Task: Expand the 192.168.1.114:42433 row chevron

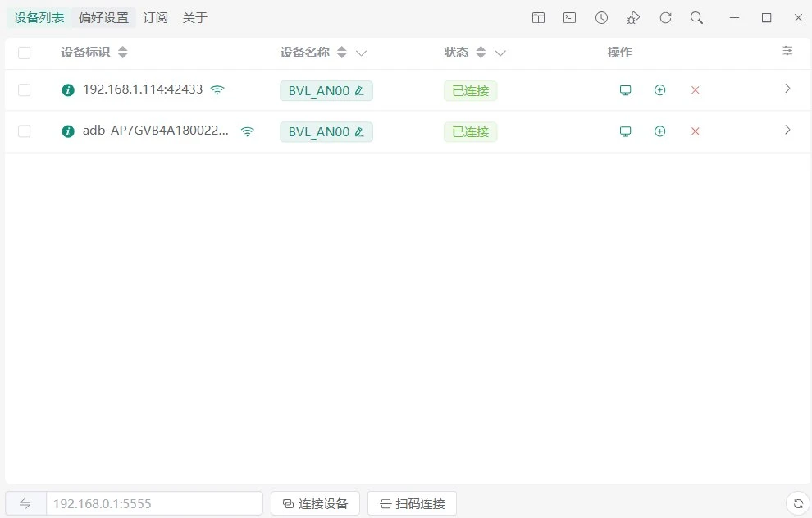Action: [x=787, y=89]
